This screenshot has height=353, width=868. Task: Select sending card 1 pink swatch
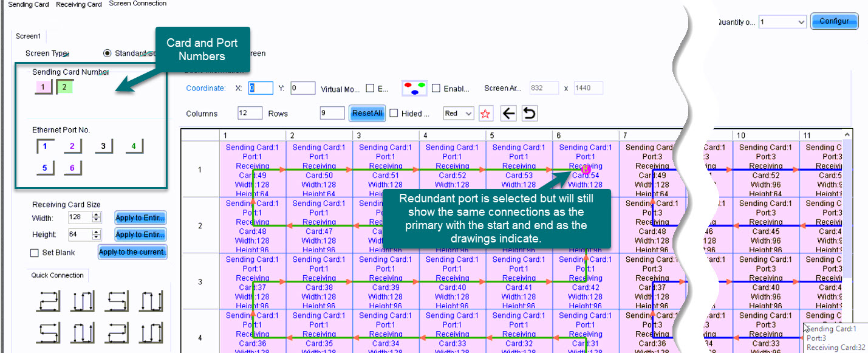(43, 87)
